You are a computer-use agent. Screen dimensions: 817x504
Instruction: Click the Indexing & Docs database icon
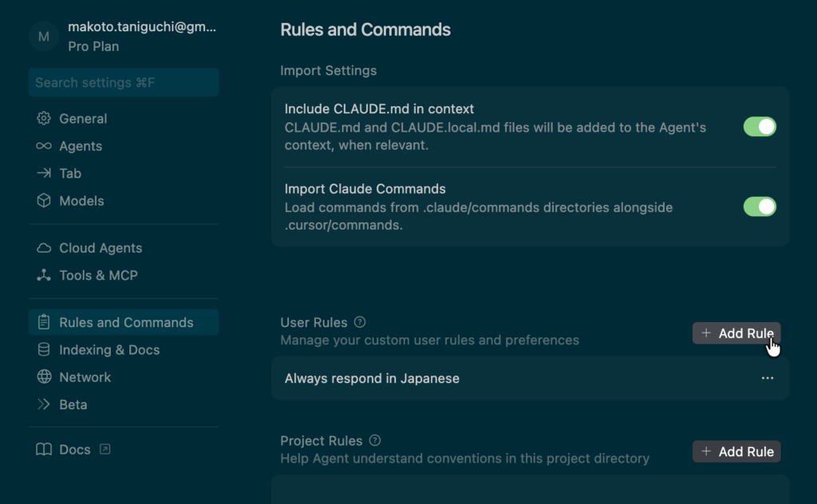(44, 350)
